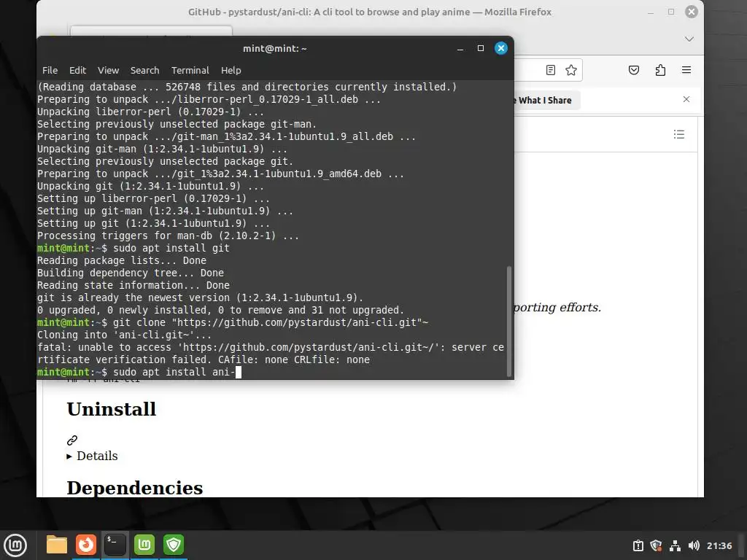Click the 'sudo apt install git' command line
The height and width of the screenshot is (560, 747).
[133, 248]
